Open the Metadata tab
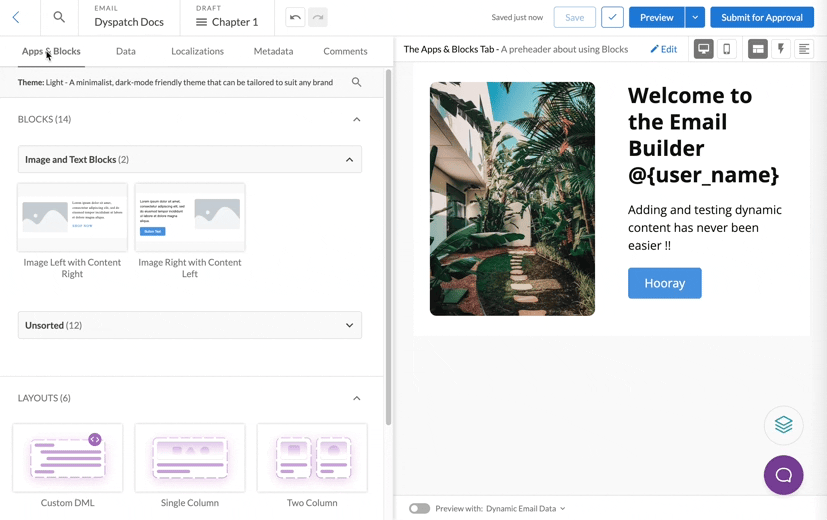827x520 pixels. tap(273, 51)
